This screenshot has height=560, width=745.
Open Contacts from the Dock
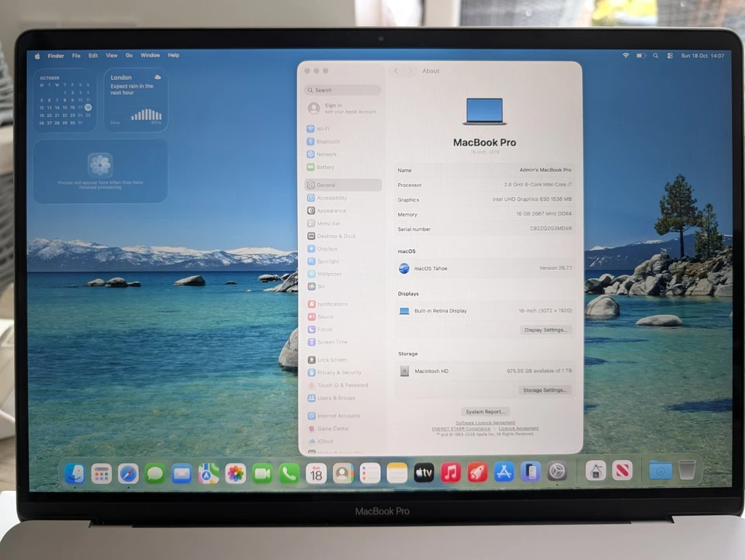click(342, 473)
